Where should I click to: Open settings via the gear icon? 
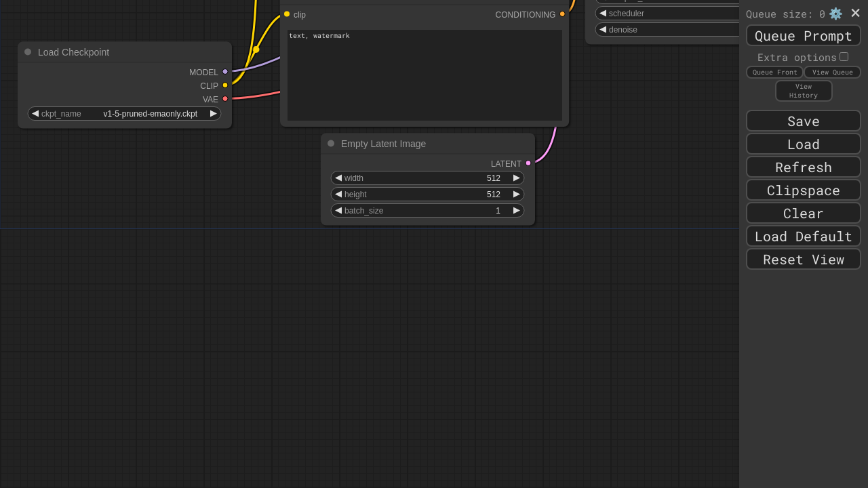point(835,14)
